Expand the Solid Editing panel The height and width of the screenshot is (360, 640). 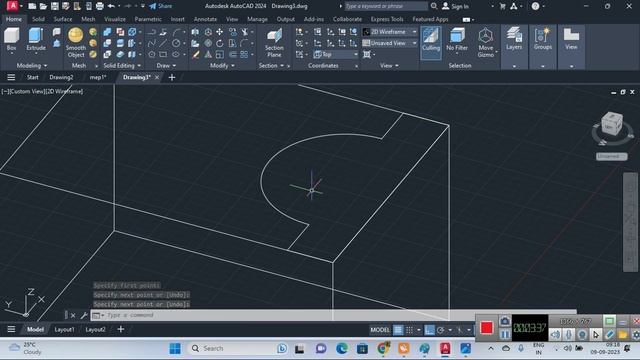pos(122,65)
